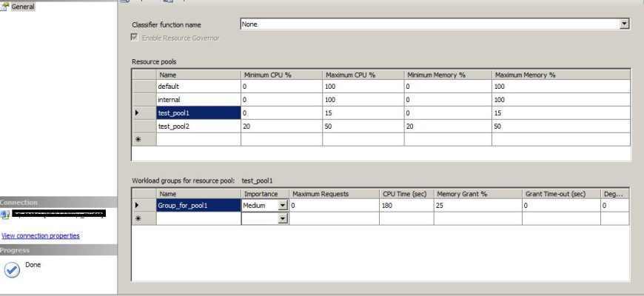Select the row header for test_pool2
The height and width of the screenshot is (296, 644).
(144, 127)
